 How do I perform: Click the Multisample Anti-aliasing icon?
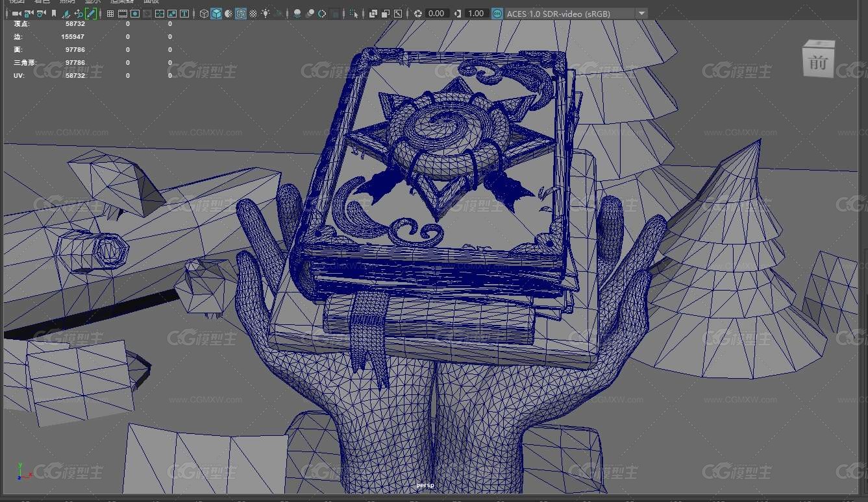(x=322, y=14)
